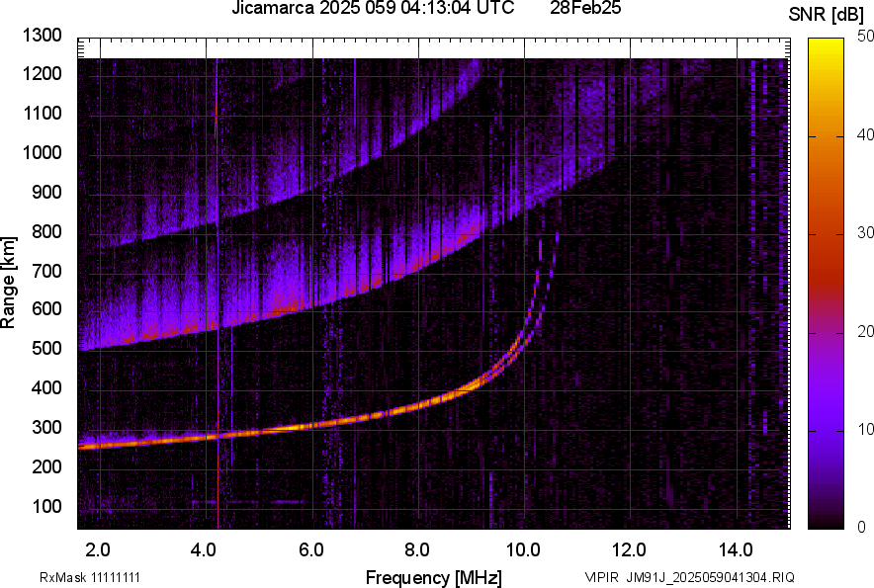Click the 100 range tick label
The height and width of the screenshot is (588, 874).
[x=47, y=506]
